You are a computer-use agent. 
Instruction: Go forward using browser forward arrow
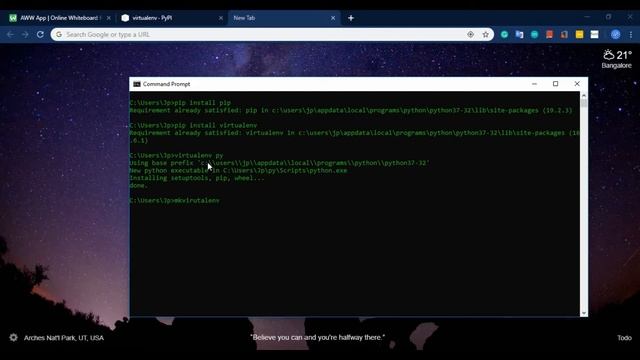coord(25,35)
